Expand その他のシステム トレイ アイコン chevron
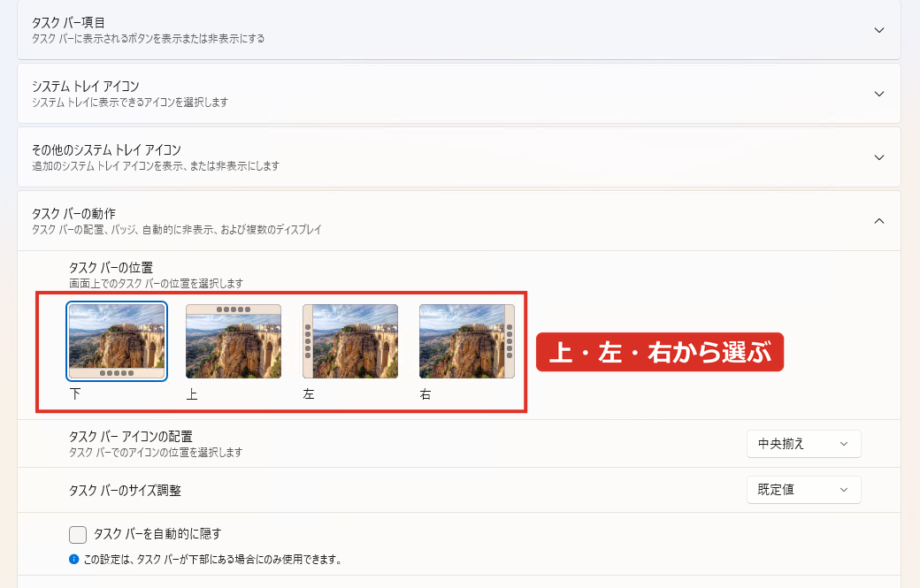This screenshot has width=920, height=588. [879, 157]
